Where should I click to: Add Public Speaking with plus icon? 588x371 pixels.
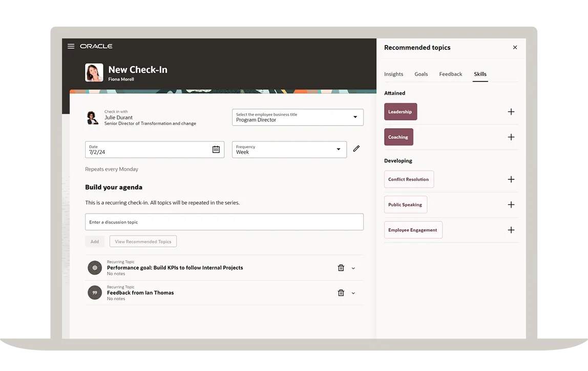511,205
